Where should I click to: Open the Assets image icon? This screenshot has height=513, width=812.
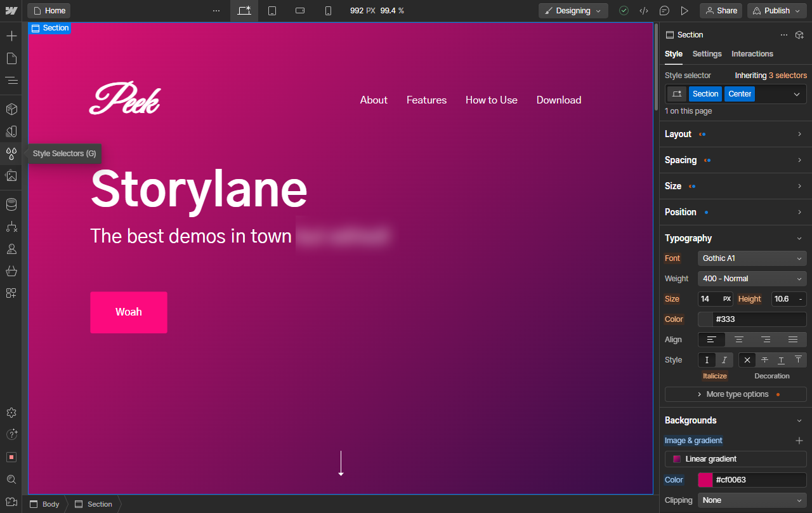pos(11,176)
